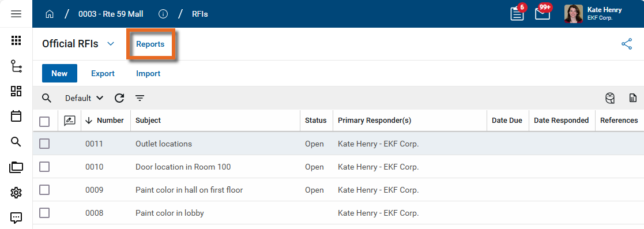Click the share icon at top right

(627, 44)
